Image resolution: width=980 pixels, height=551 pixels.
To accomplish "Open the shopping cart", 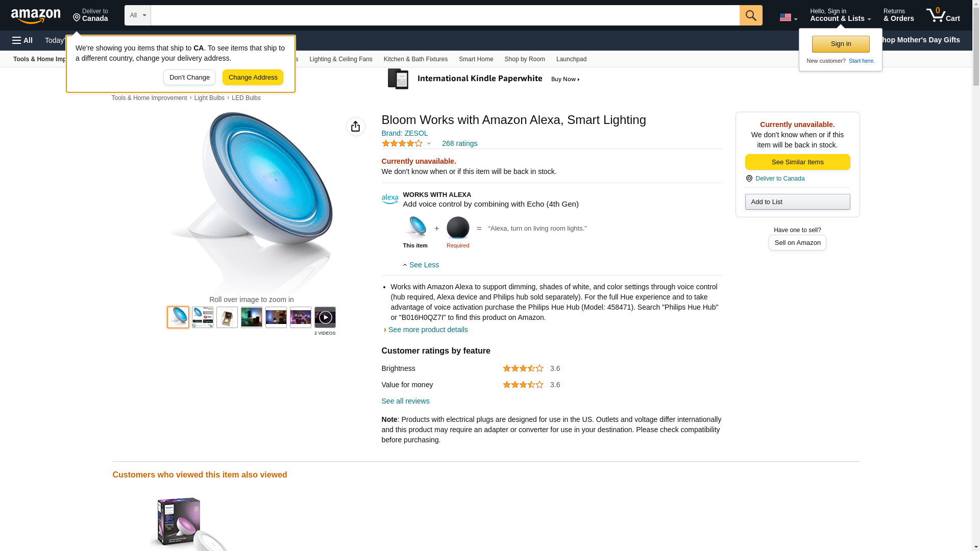I will [x=943, y=15].
